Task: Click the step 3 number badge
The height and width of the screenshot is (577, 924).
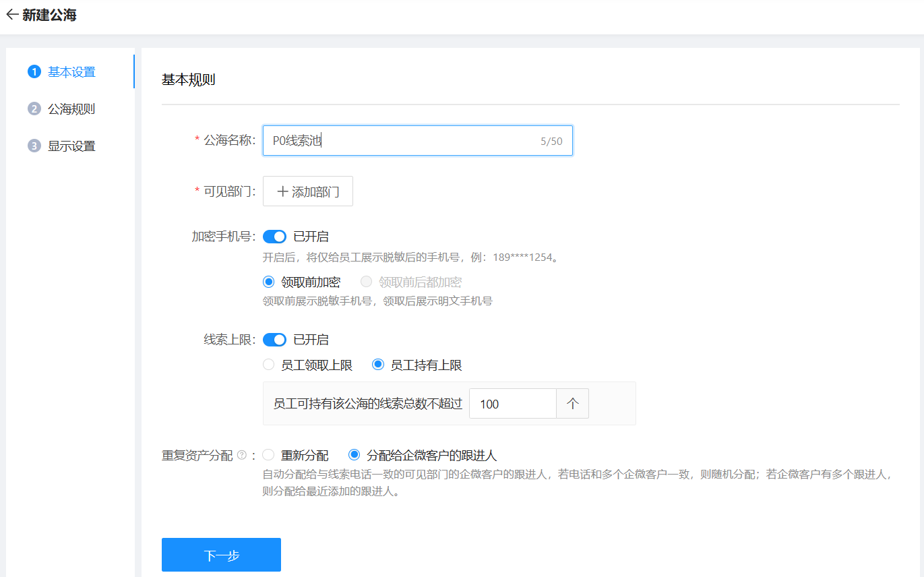Action: (x=34, y=146)
